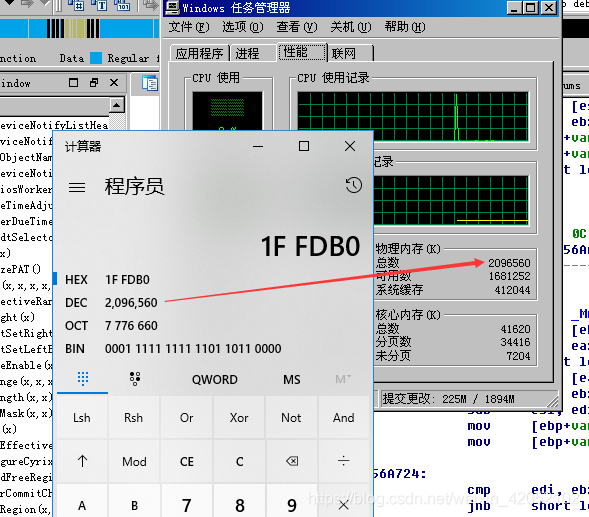Image resolution: width=589 pixels, height=517 pixels.
Task: Open 帮助(H) menu in Task Manager
Action: pyautogui.click(x=405, y=27)
